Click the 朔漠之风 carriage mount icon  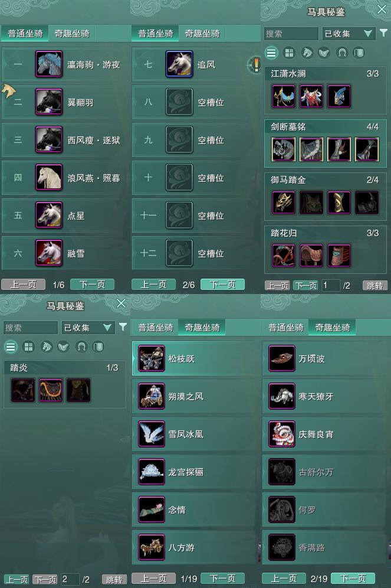pos(152,396)
